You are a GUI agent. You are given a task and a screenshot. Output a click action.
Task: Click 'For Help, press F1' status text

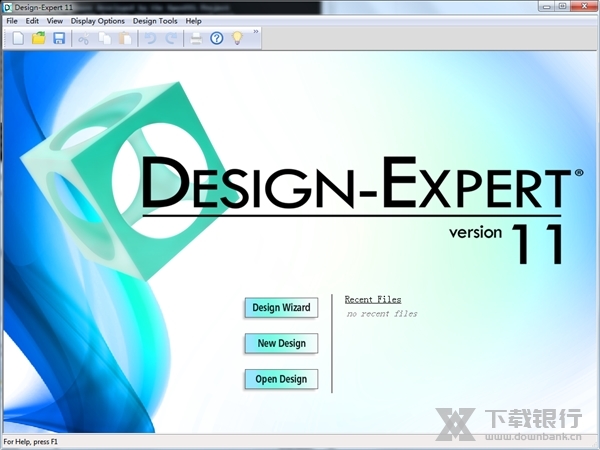[31, 442]
